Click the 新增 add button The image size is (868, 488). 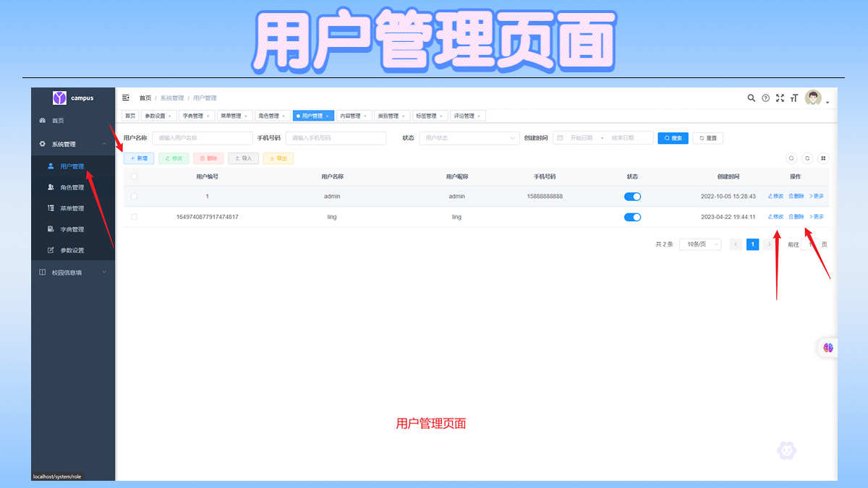point(139,158)
